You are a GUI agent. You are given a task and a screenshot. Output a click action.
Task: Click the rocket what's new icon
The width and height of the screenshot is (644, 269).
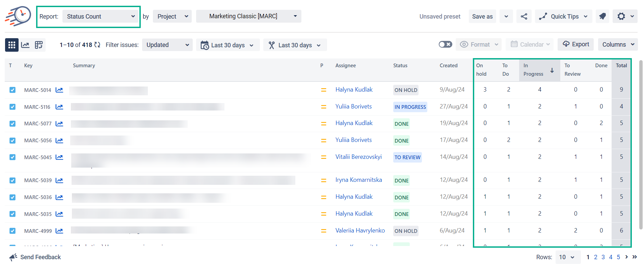tap(602, 16)
